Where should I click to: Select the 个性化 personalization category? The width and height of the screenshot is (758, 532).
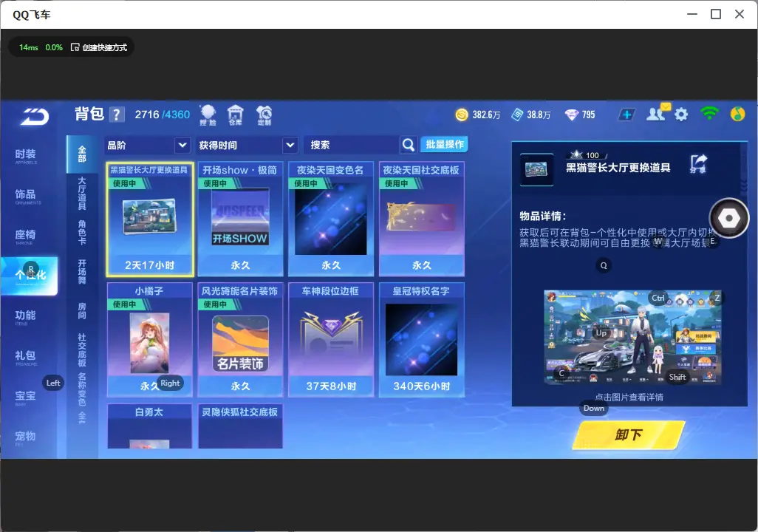(29, 276)
